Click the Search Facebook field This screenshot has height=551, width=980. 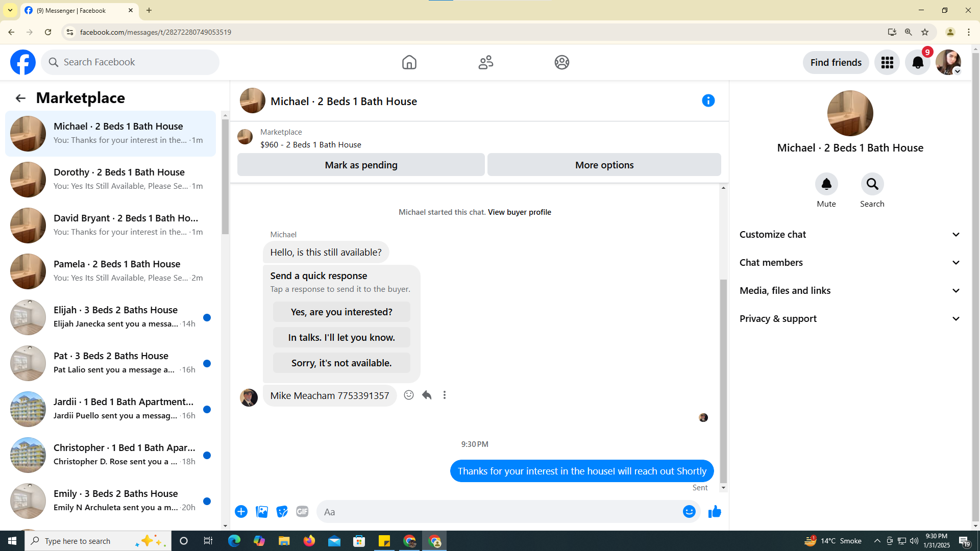coord(130,62)
